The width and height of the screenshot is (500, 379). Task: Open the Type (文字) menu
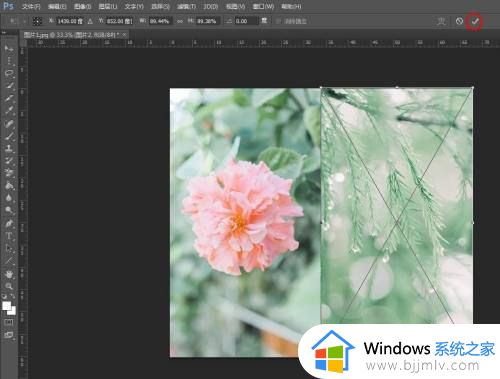[134, 6]
